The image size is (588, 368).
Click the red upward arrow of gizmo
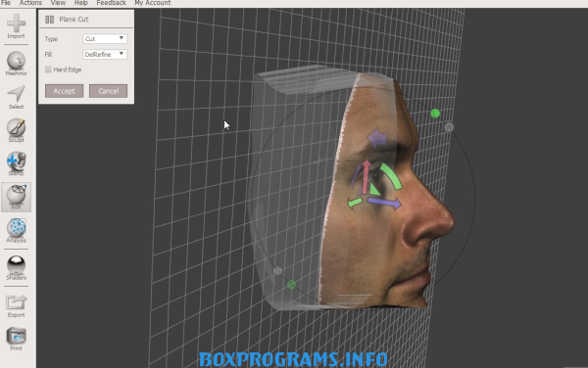pos(366,177)
